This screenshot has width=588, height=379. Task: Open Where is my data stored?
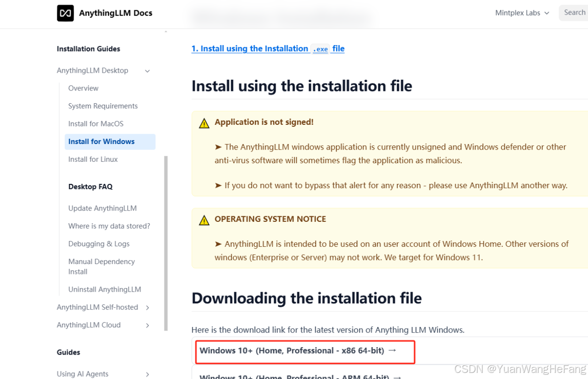click(109, 226)
